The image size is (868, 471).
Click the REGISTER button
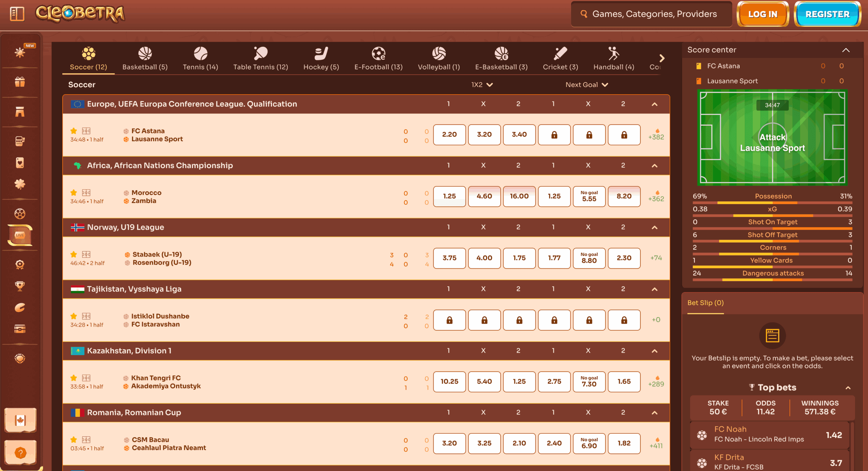(827, 14)
